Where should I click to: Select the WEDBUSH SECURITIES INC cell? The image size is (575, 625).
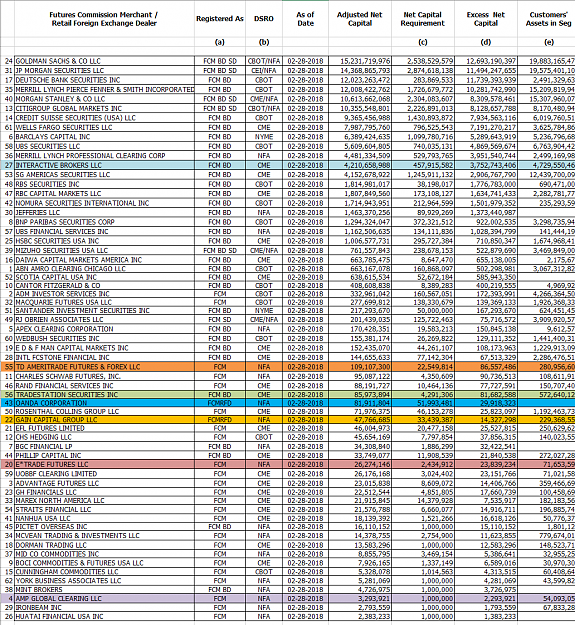[x=104, y=338]
